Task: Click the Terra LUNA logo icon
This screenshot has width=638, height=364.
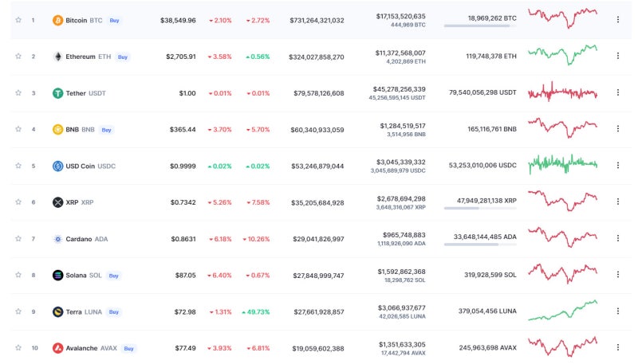Action: click(57, 311)
